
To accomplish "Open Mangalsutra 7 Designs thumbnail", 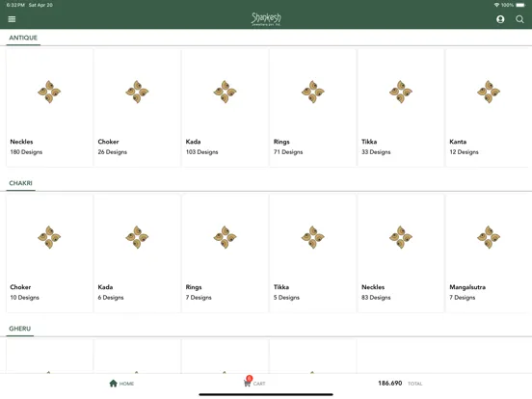I will pyautogui.click(x=489, y=237).
